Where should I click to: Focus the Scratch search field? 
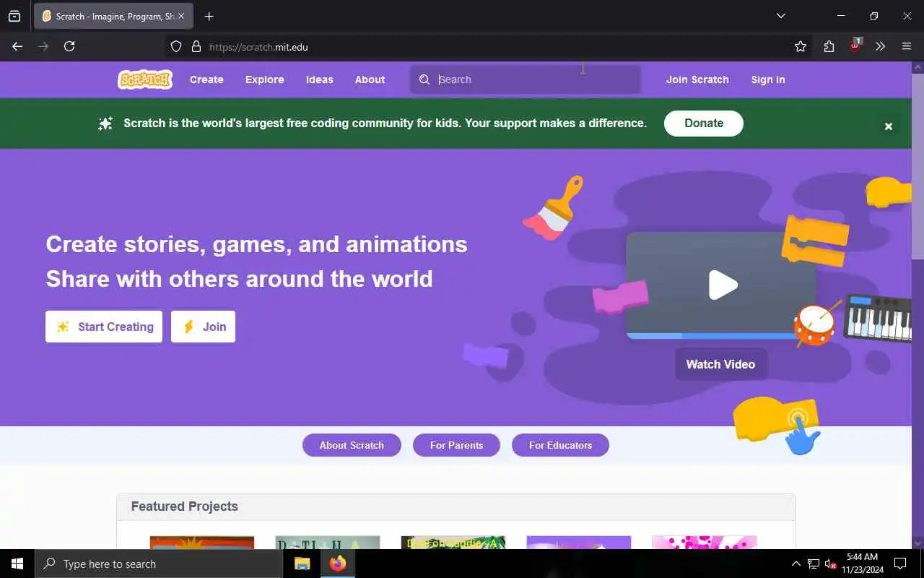click(x=526, y=79)
